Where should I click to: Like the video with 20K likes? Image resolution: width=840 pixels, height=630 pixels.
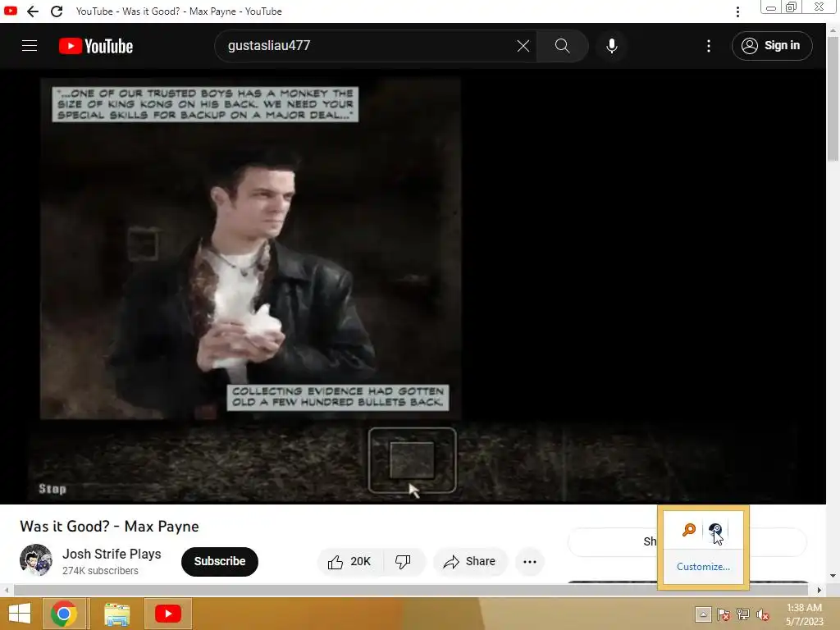coord(350,561)
